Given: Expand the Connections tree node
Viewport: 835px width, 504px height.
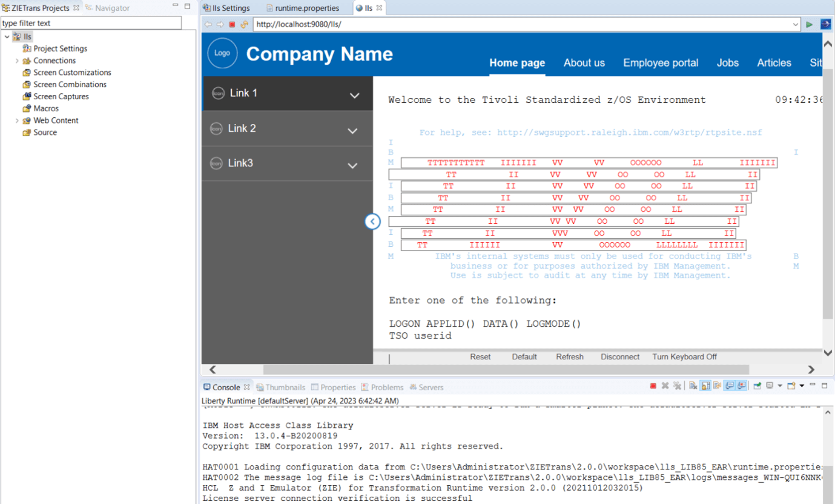Looking at the screenshot, I should pos(17,61).
